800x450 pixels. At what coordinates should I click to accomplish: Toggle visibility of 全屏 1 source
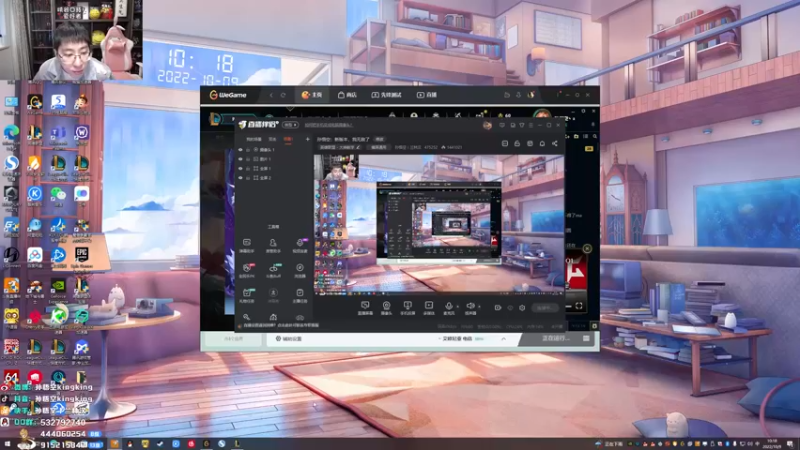240,168
